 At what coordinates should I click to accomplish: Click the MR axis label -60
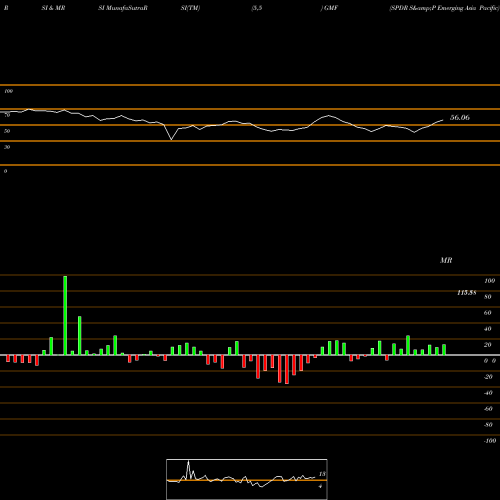tap(488, 409)
